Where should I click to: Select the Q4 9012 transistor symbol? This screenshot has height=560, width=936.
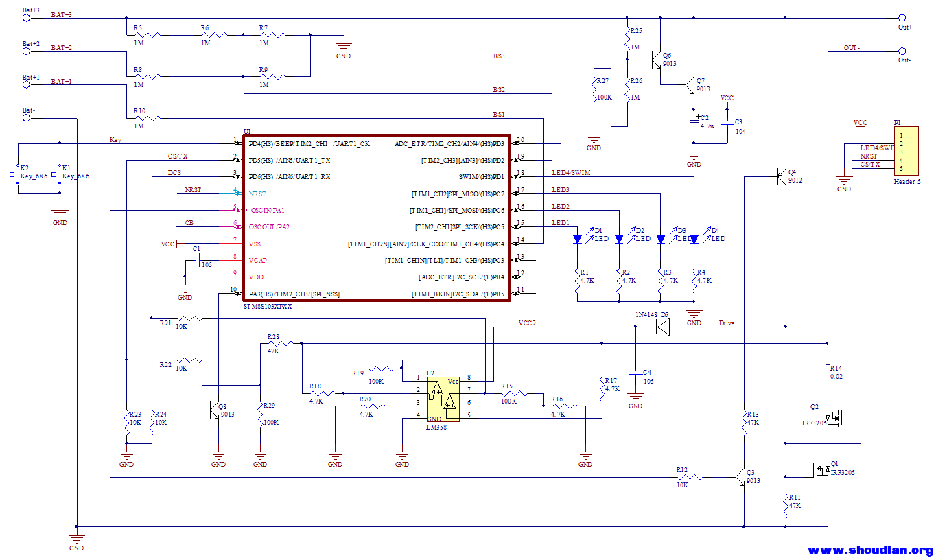pyautogui.click(x=781, y=176)
